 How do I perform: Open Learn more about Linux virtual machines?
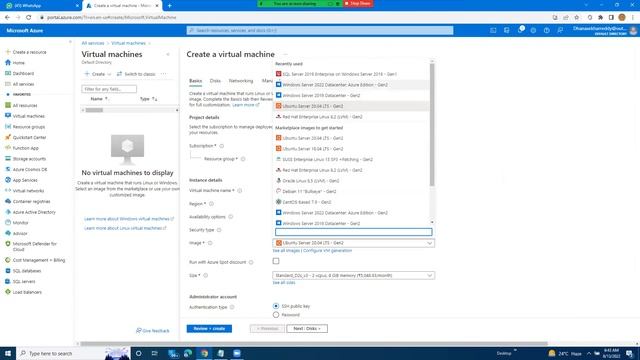click(x=125, y=228)
